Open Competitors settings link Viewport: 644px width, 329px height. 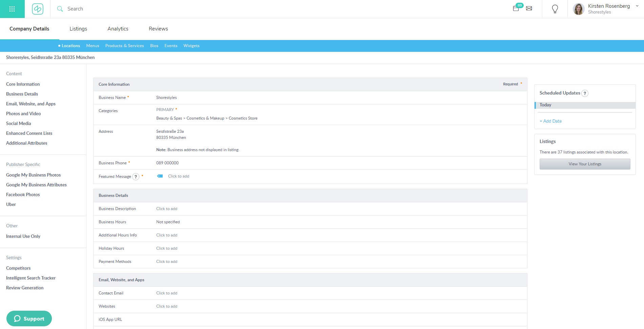tap(18, 268)
